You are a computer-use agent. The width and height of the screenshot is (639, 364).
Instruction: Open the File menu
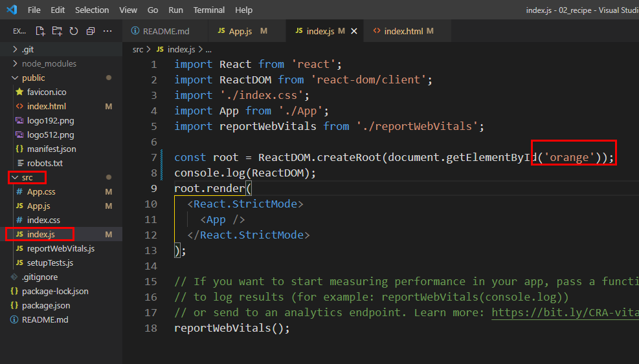click(34, 10)
